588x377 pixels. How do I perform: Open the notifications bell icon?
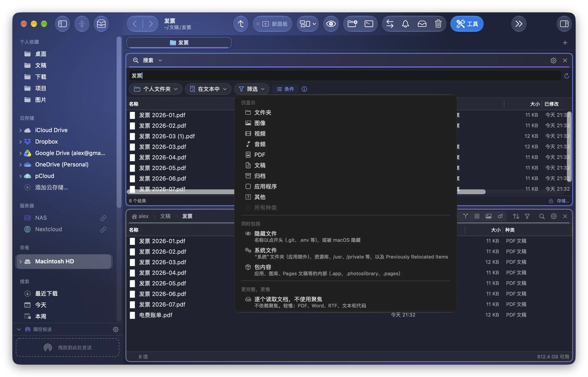click(405, 24)
